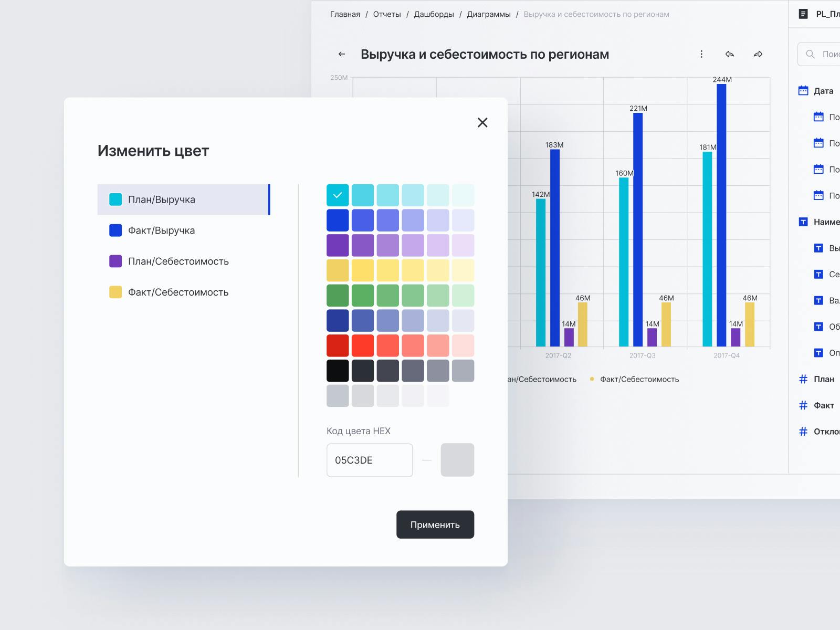The width and height of the screenshot is (840, 630).
Task: Pick the darkest green swatch in the palette
Action: [338, 296]
